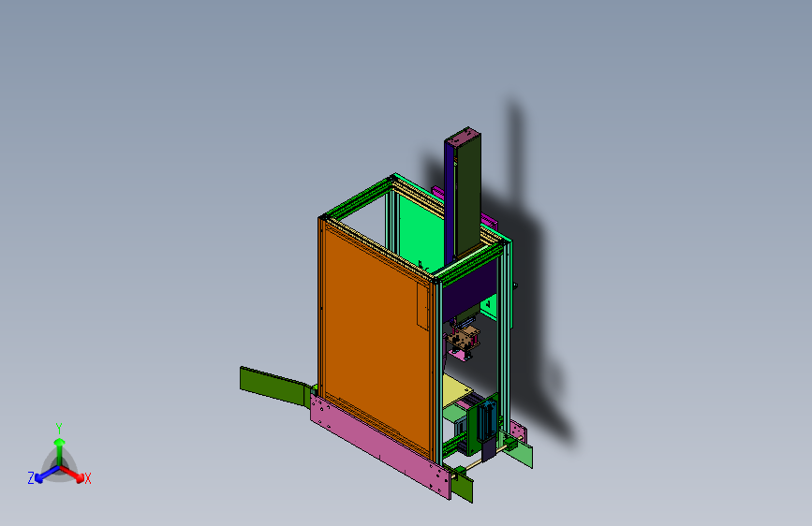Click the red X axis of the orientation triad

(74, 474)
